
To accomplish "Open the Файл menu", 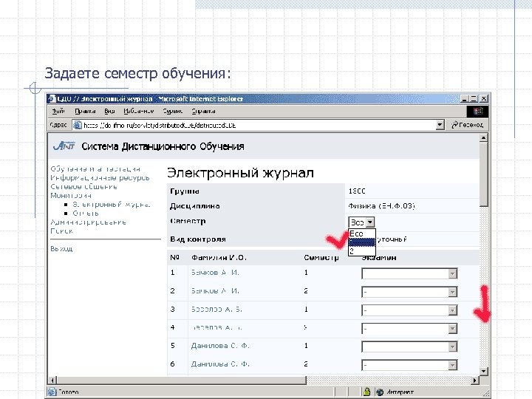I will coord(58,112).
